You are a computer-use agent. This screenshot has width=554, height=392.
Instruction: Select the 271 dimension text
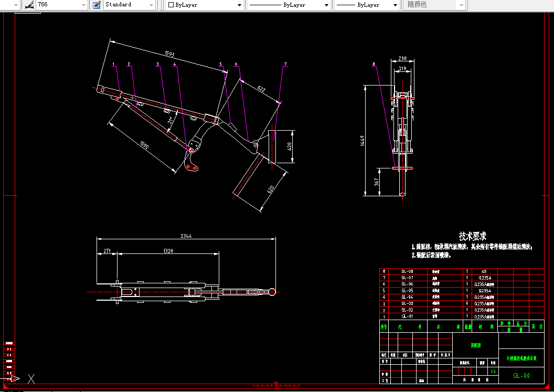107,251
